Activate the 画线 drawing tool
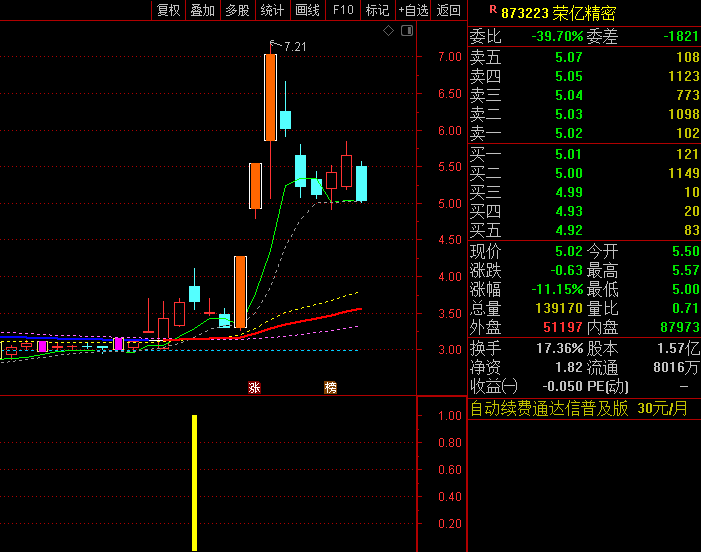701x552 pixels. click(x=308, y=10)
